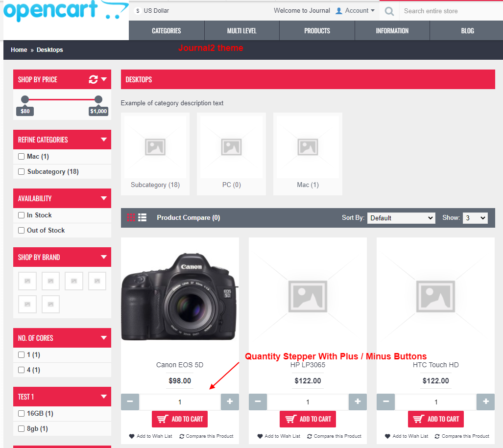Decrease HTC Touch HD quantity
Screen dimensions: 503x448
pos(385,401)
